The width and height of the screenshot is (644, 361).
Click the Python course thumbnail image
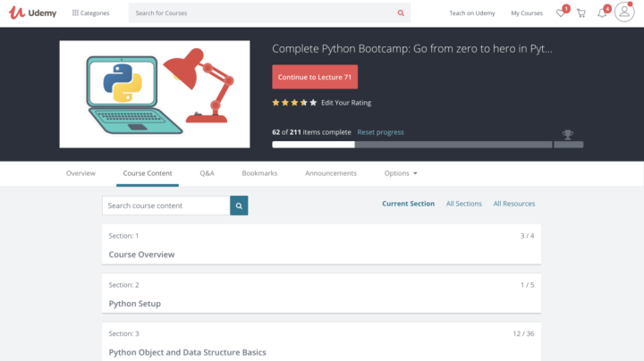155,94
